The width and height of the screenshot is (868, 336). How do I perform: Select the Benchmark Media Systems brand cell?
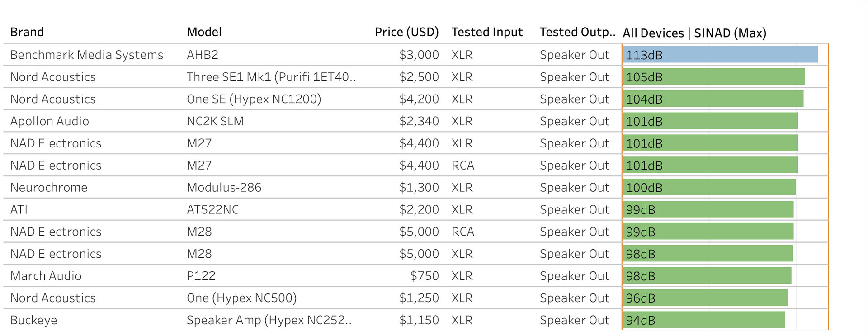click(x=87, y=55)
